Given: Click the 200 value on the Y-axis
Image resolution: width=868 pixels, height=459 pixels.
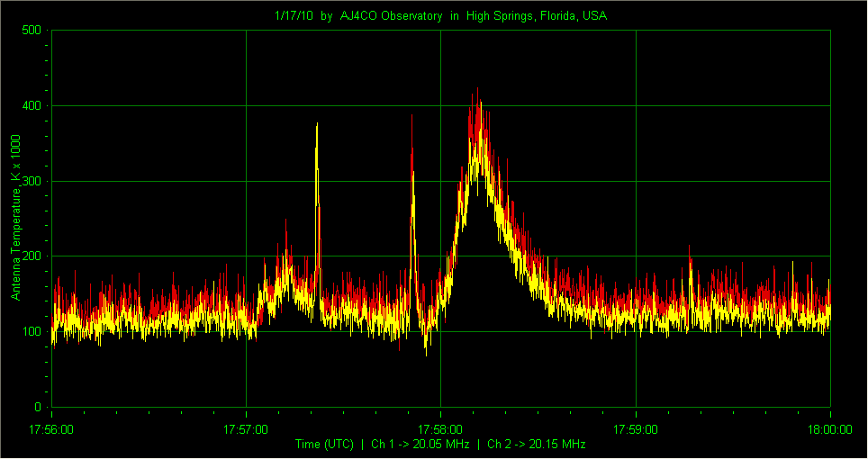Looking at the screenshot, I should [x=32, y=256].
